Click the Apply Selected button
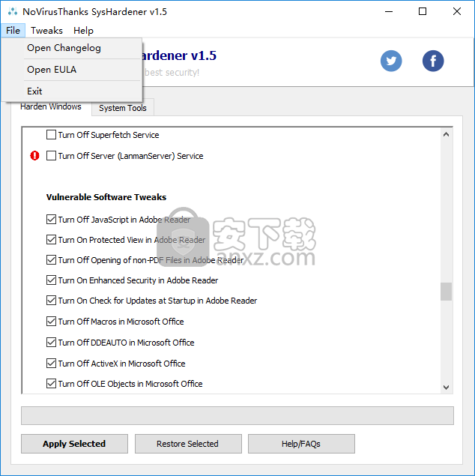475x476 pixels. point(74,444)
